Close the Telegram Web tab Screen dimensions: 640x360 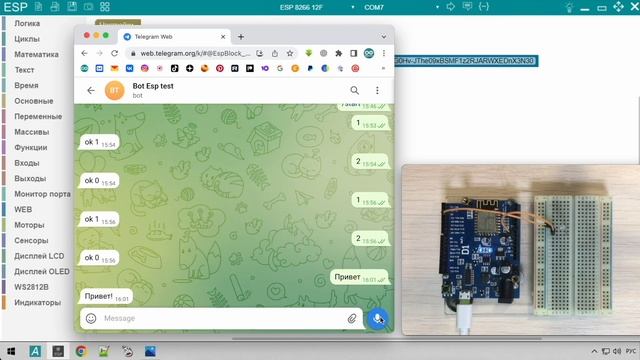tap(223, 37)
